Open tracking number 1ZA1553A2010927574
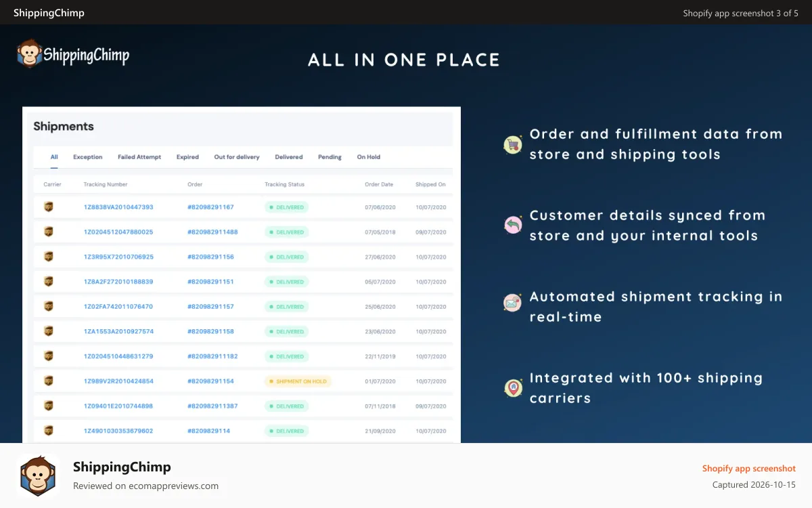 click(x=118, y=332)
